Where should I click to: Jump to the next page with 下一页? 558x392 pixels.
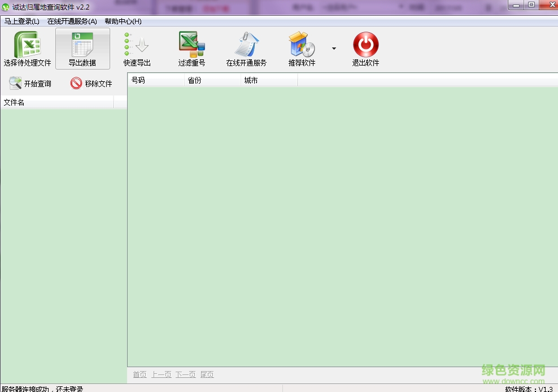click(x=185, y=374)
